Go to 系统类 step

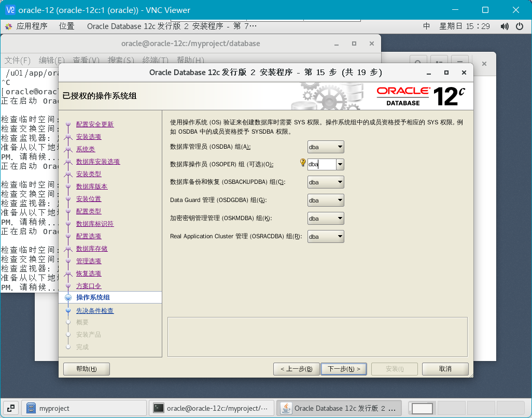coord(86,149)
